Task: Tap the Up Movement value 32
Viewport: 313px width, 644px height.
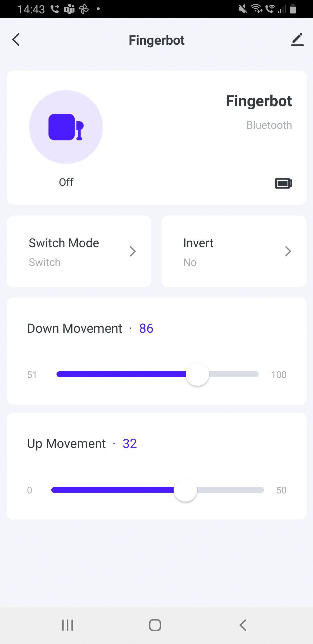Action: tap(130, 444)
